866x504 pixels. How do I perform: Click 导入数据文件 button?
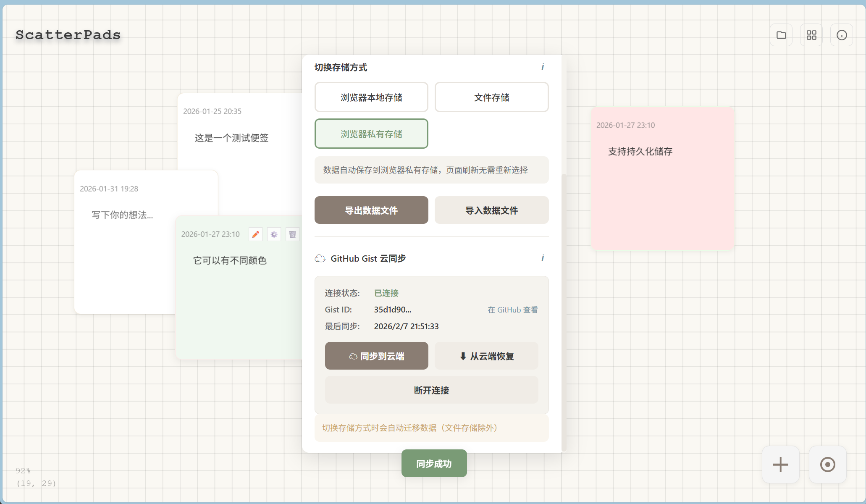tap(491, 210)
